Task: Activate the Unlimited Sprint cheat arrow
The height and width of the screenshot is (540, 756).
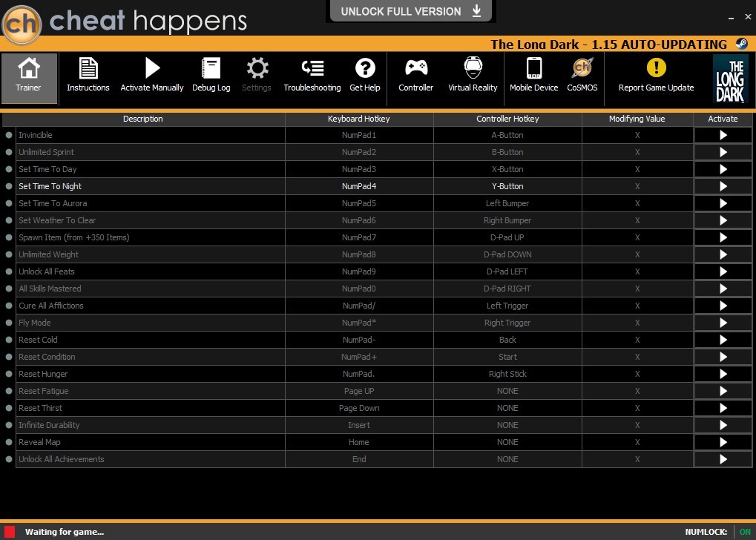Action: (723, 152)
